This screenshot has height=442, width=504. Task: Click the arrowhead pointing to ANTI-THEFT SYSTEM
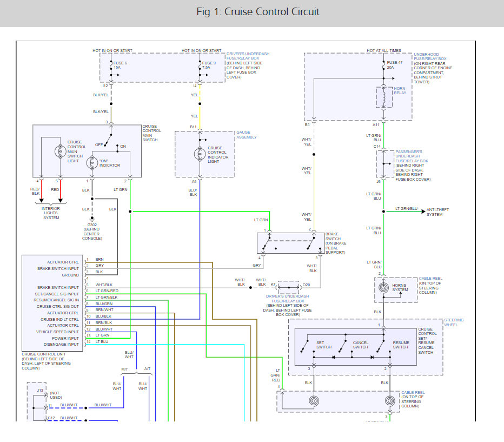click(x=423, y=212)
